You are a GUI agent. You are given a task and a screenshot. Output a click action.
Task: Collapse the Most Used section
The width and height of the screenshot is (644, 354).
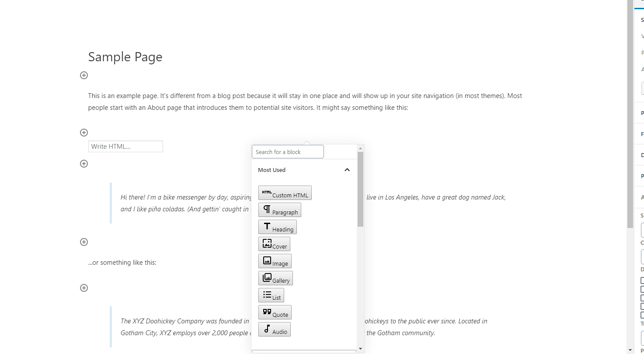click(x=347, y=170)
